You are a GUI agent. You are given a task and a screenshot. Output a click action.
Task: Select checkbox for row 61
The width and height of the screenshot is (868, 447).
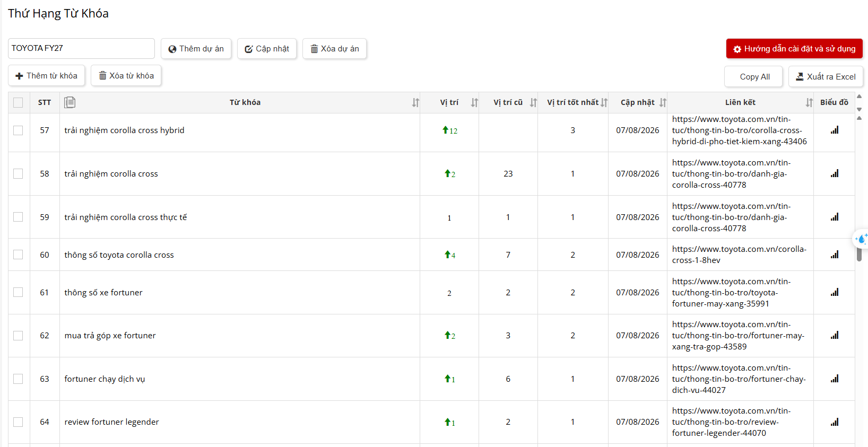[x=18, y=292]
